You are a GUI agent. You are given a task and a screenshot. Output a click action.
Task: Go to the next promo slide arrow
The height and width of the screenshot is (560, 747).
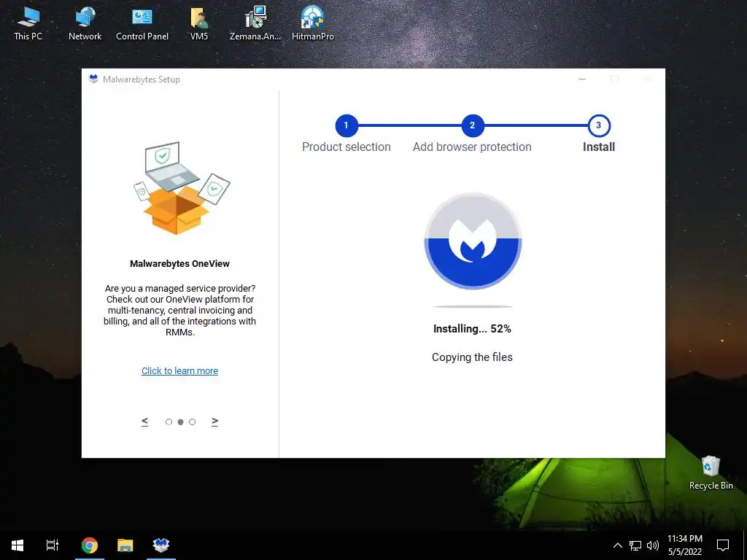[215, 421]
